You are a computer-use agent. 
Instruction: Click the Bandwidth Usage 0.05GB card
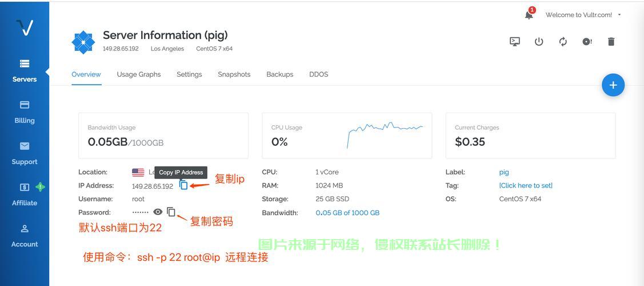click(x=163, y=136)
